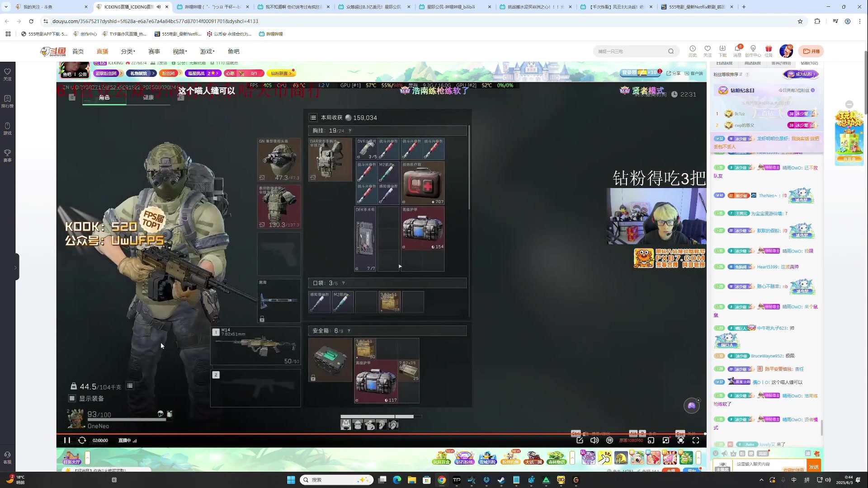Bookmark this page with the address bar star icon
The width and height of the screenshot is (868, 488).
800,21
